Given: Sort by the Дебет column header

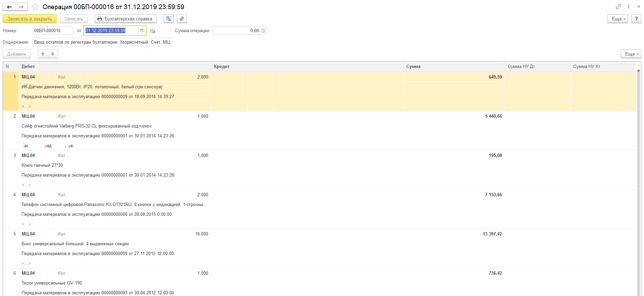Looking at the screenshot, I should tap(115, 67).
